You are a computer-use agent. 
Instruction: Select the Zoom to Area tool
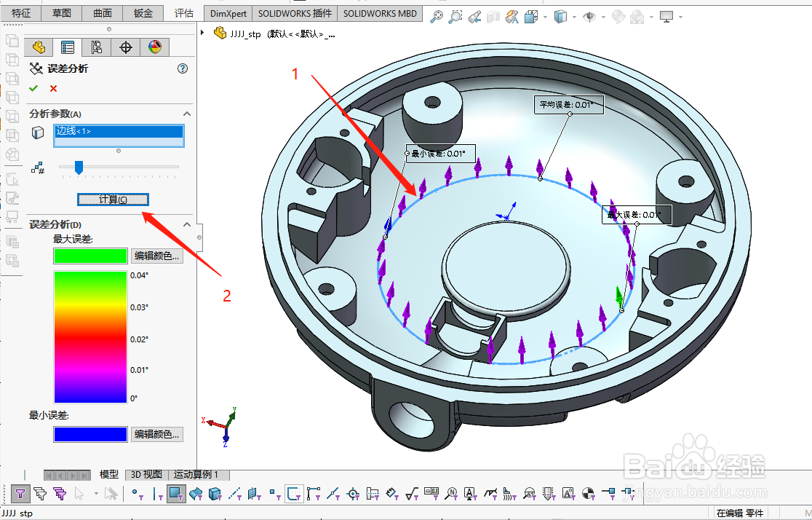(x=455, y=17)
